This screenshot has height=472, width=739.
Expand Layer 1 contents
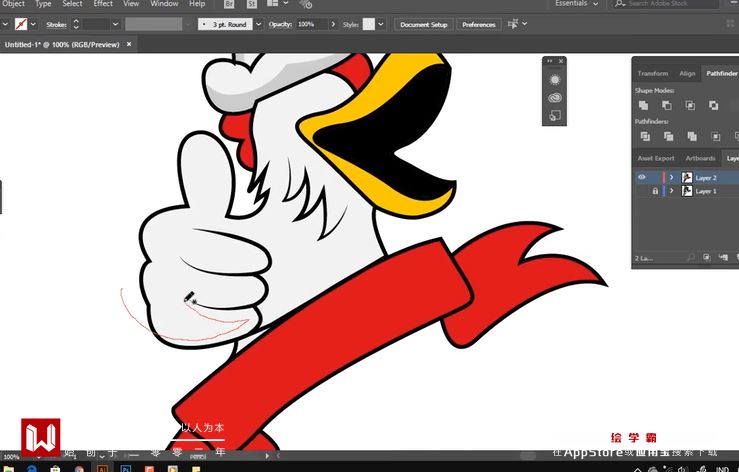pos(672,191)
